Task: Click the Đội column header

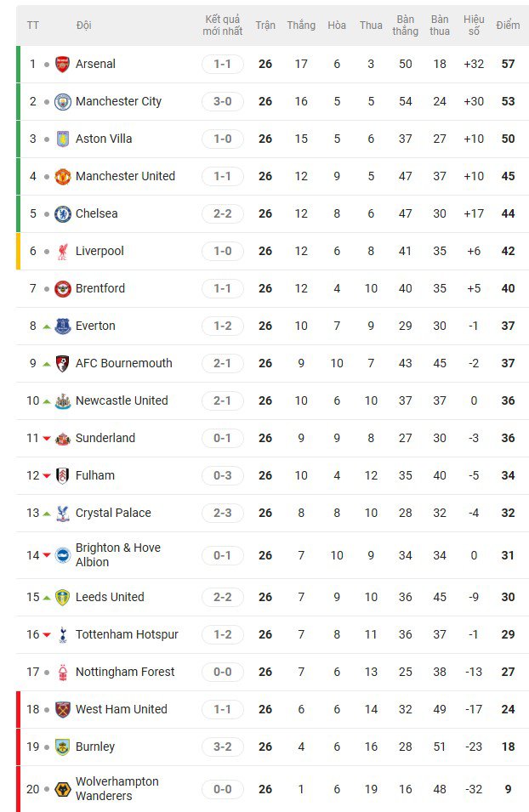Action: pos(84,26)
